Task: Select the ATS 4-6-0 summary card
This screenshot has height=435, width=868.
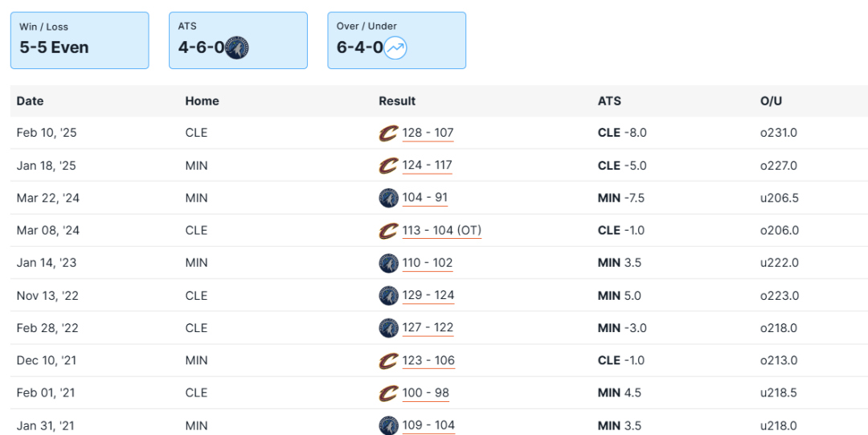Action: point(238,40)
